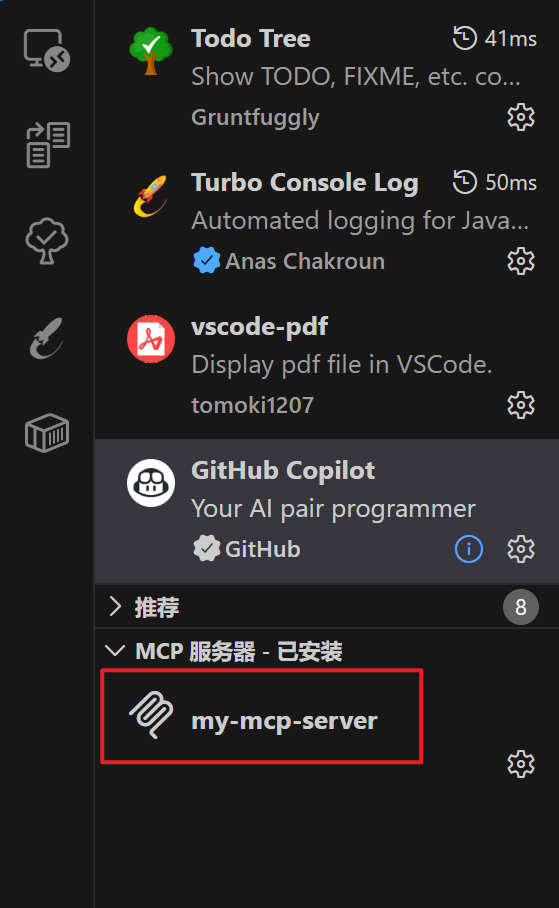Image resolution: width=559 pixels, height=908 pixels.
Task: Click the recommended count badge 8
Action: tap(521, 607)
